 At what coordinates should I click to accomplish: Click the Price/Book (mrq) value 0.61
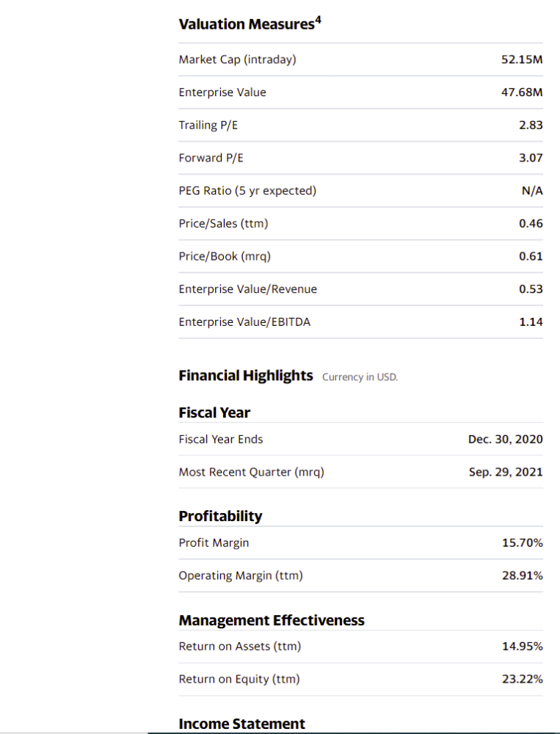[531, 256]
